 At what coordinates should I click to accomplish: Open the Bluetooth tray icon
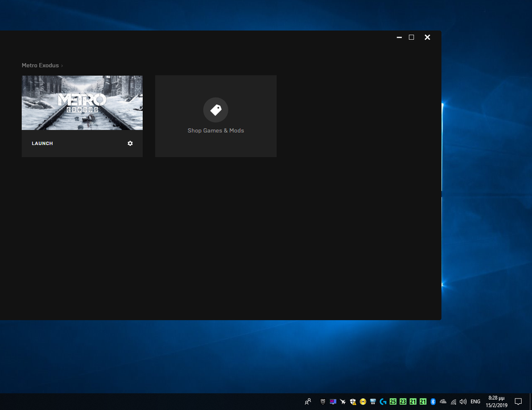433,401
